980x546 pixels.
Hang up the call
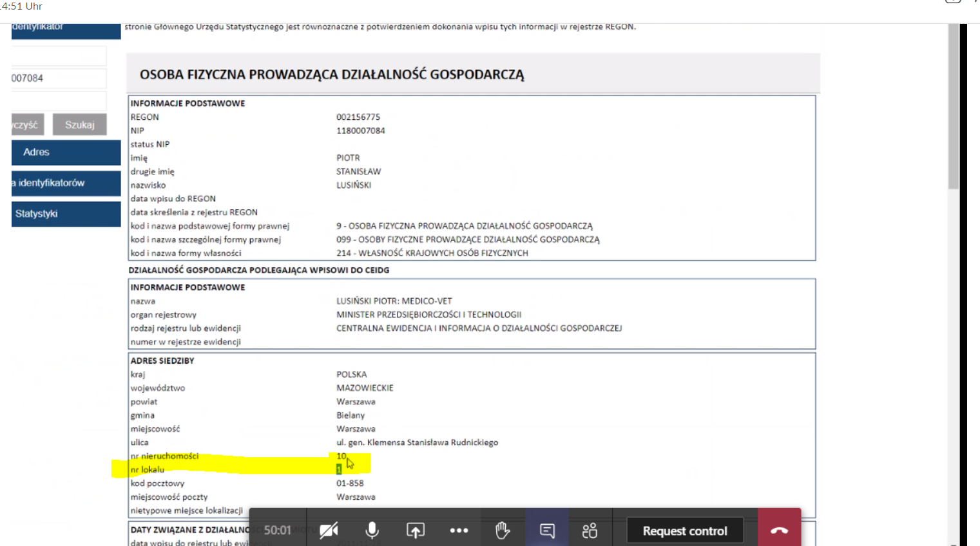[779, 531]
